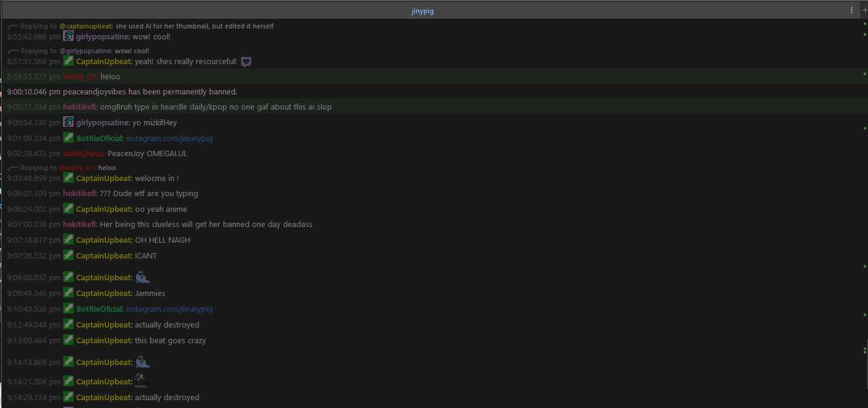The width and height of the screenshot is (868, 408).
Task: Open BotRixOficial username at 9:10:43
Action: (100, 309)
